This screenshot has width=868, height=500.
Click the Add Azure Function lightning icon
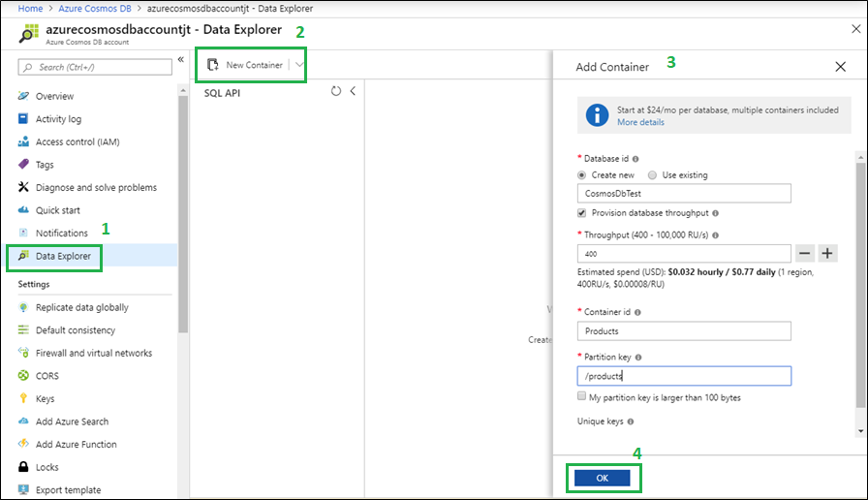pyautogui.click(x=23, y=444)
